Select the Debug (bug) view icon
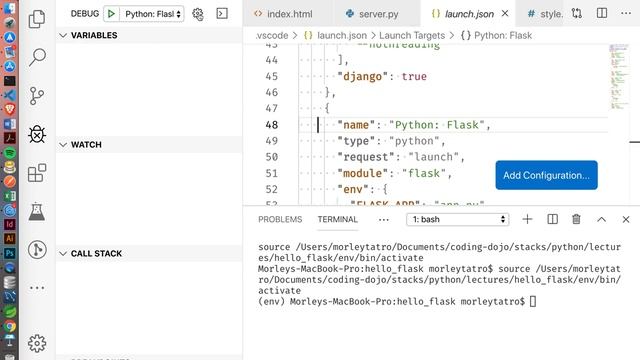 pos(37,134)
